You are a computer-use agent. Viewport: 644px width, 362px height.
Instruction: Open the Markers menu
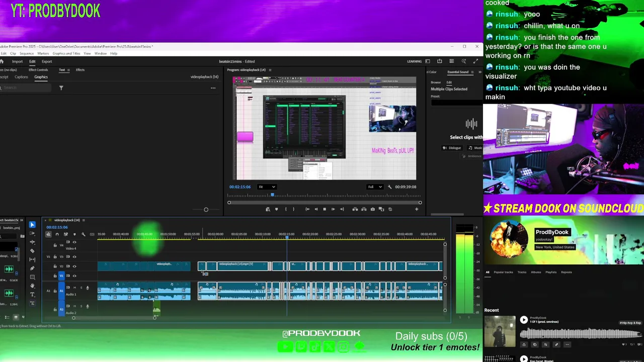43,53
